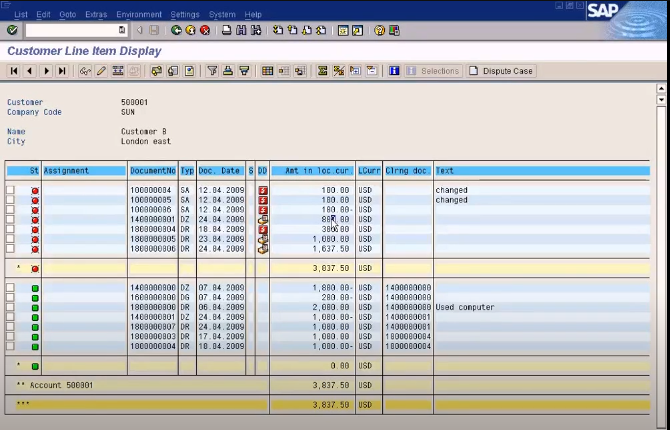670x430 pixels.
Task: Tick checkbox for DZ row dated 07.04.2009
Action: [x=10, y=287]
